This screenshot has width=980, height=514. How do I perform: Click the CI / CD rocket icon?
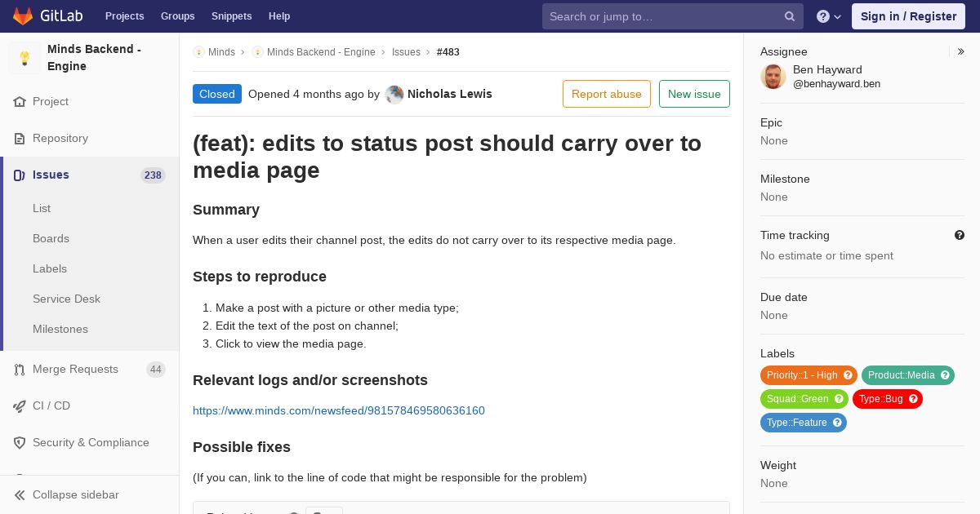20,406
